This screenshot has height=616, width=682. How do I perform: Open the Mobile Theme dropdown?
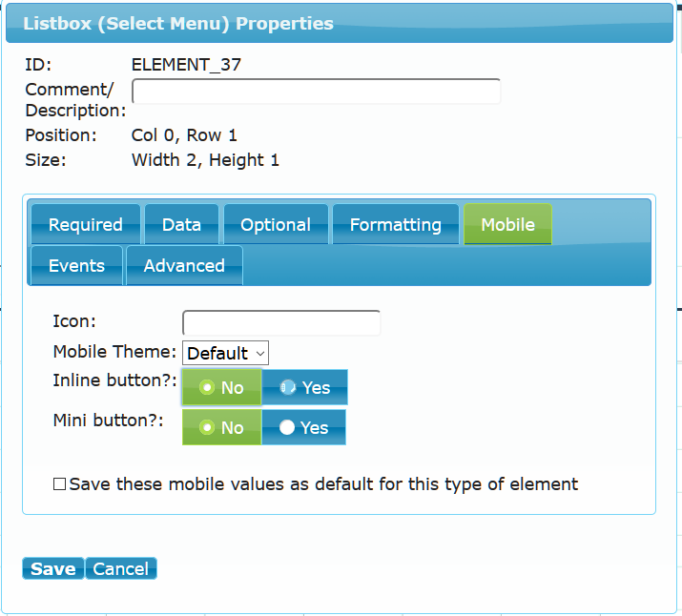pyautogui.click(x=226, y=353)
